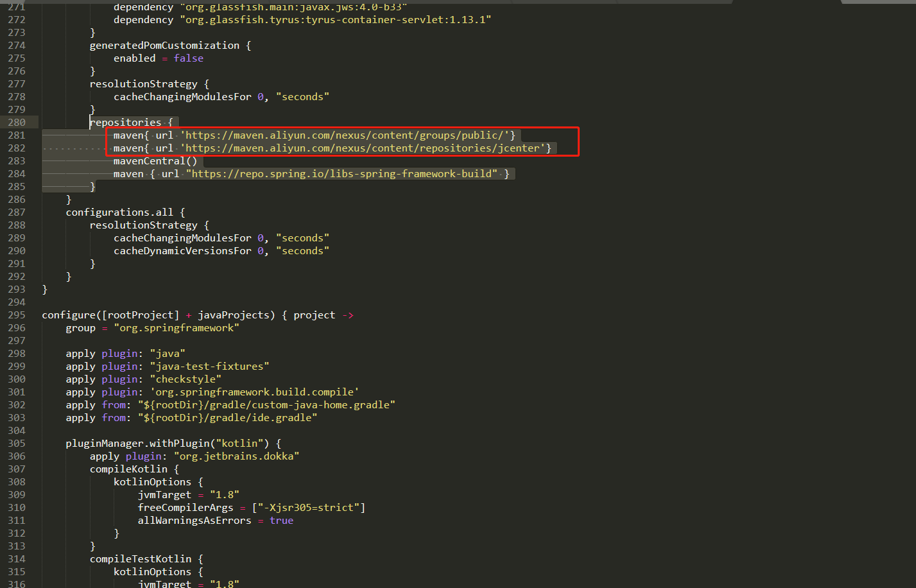
Task: Click line number 281 in the gutter
Action: coord(17,135)
